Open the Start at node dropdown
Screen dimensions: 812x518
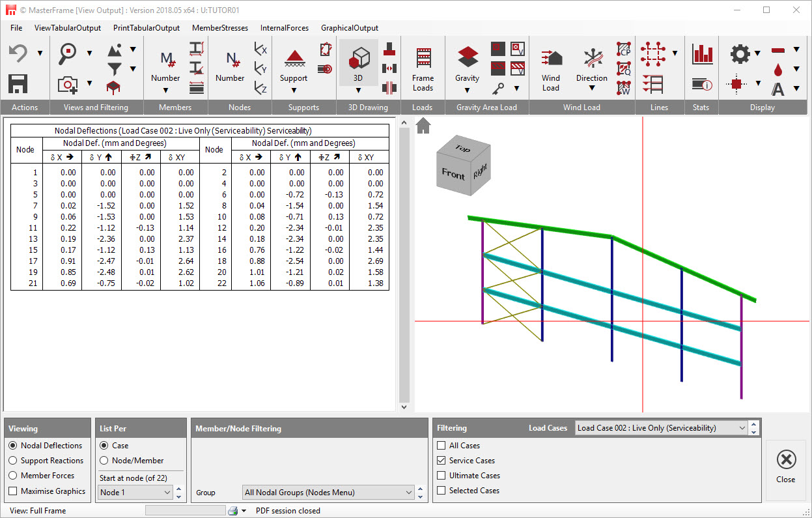[x=135, y=493]
